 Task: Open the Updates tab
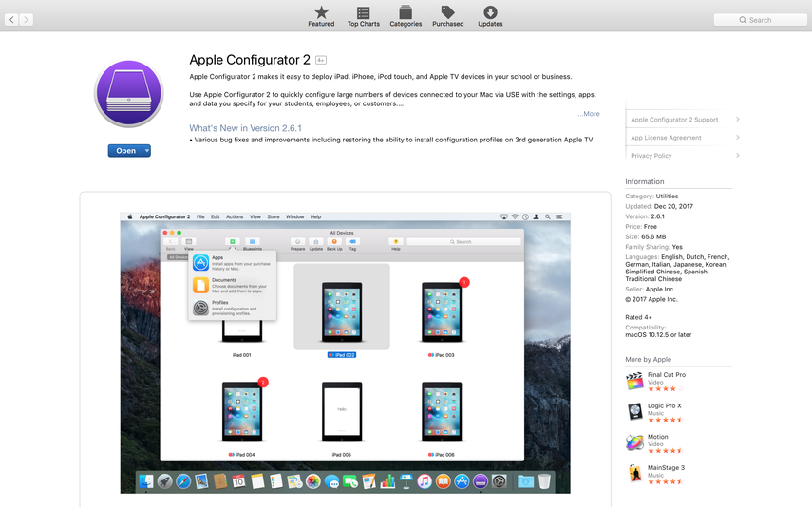click(x=490, y=15)
